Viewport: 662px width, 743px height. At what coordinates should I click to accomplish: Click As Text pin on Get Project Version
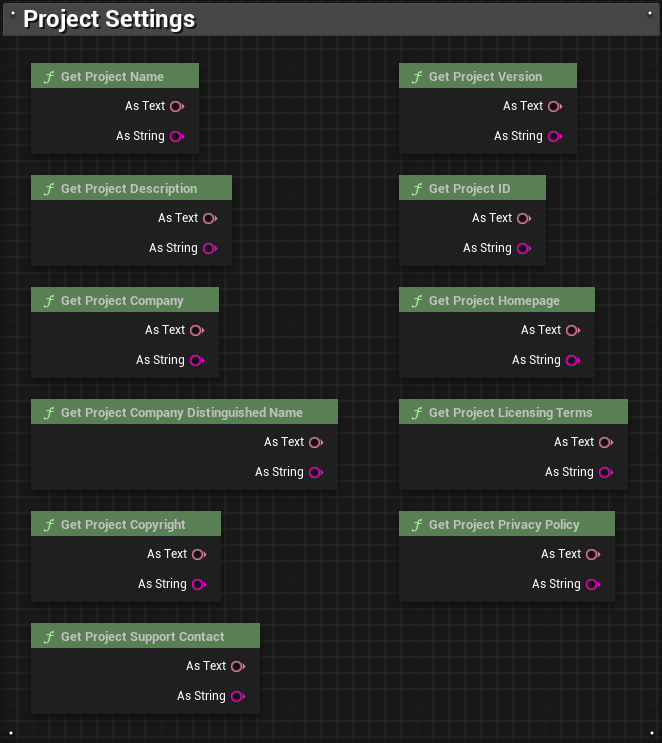tap(555, 106)
